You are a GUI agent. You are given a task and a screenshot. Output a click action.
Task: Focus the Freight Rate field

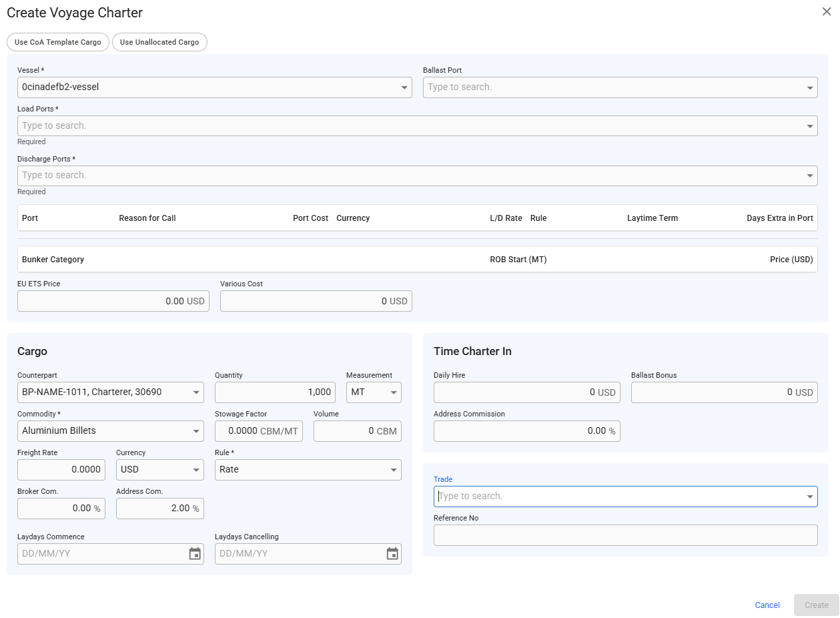[x=61, y=470]
